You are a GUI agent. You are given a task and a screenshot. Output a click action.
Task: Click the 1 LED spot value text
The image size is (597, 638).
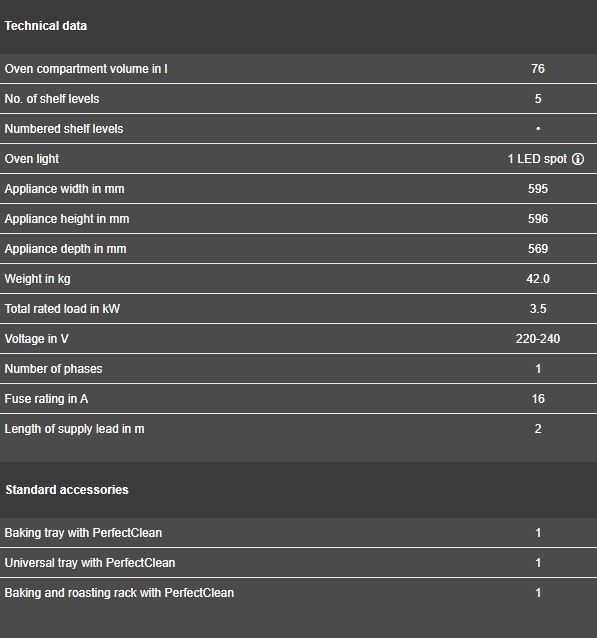[x=537, y=159]
